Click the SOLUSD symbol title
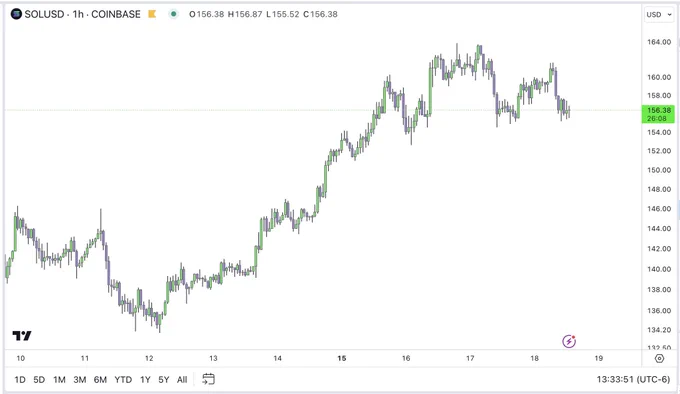The image size is (680, 394). tap(44, 14)
